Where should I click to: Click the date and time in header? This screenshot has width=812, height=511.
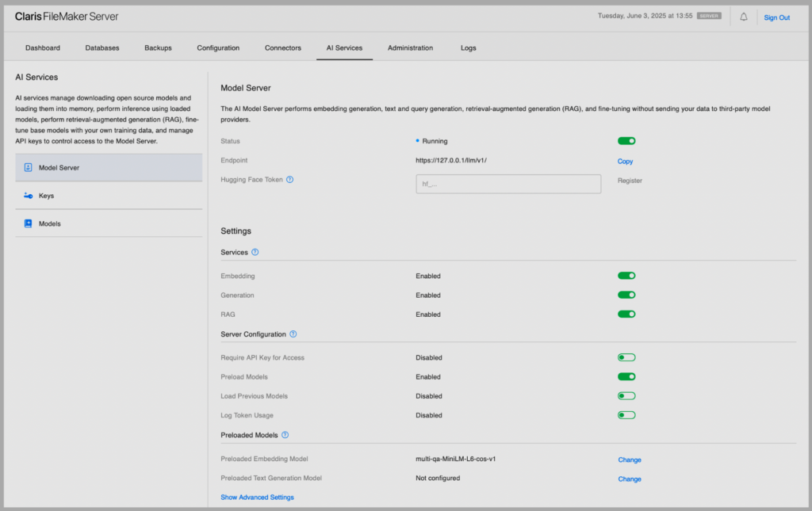pyautogui.click(x=645, y=16)
